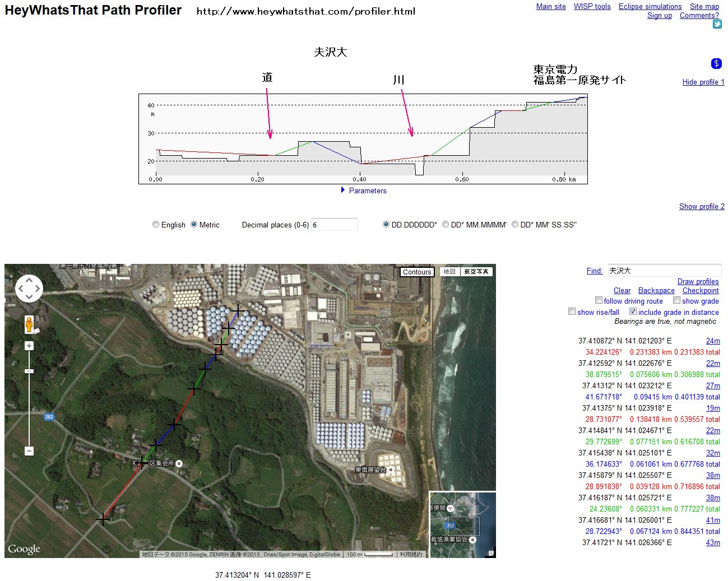
Task: Click the Decimal places input field
Action: point(334,225)
